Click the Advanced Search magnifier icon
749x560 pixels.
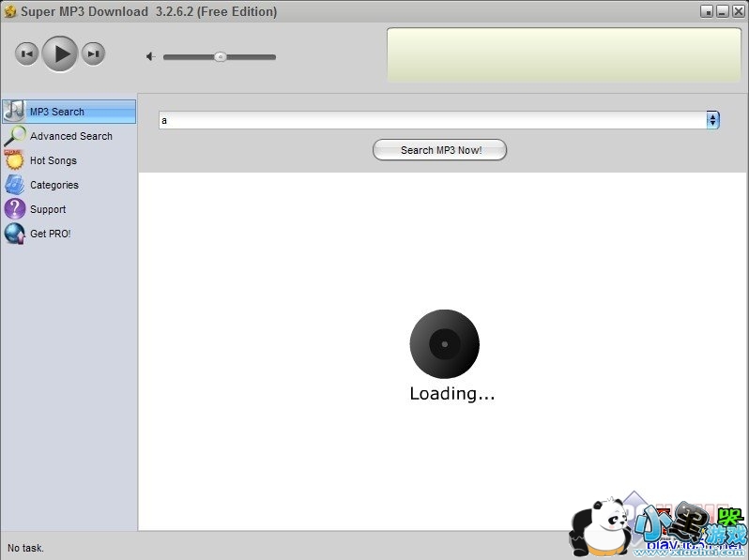15,136
